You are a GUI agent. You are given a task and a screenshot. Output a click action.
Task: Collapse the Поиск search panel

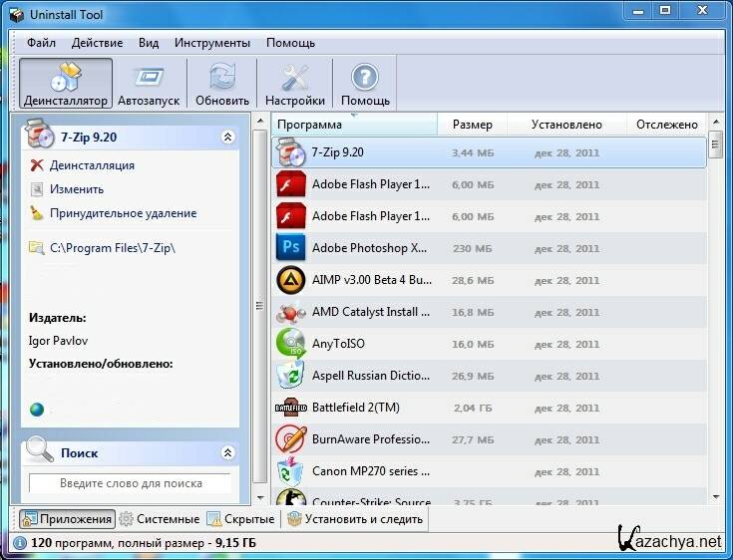[227, 452]
